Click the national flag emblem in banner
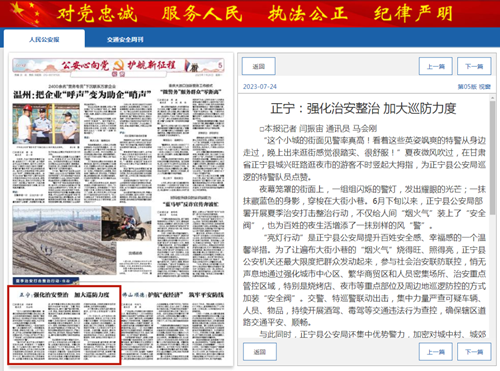Image resolution: width=500 pixels, height=371 pixels. [25, 13]
